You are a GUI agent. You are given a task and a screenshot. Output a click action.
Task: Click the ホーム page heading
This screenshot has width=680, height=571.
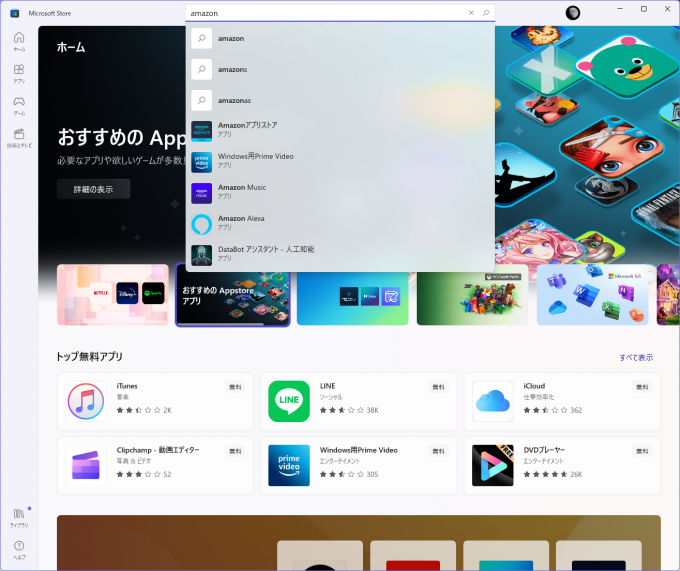(x=71, y=47)
